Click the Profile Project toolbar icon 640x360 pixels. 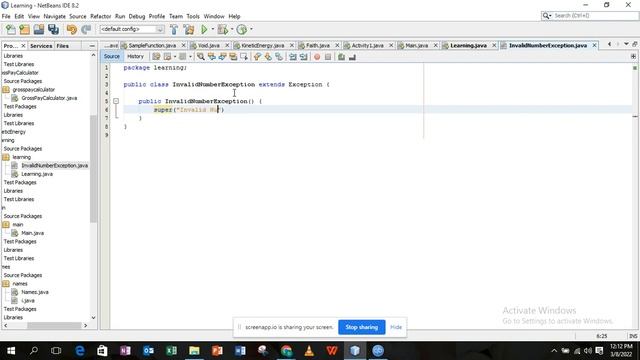242,29
